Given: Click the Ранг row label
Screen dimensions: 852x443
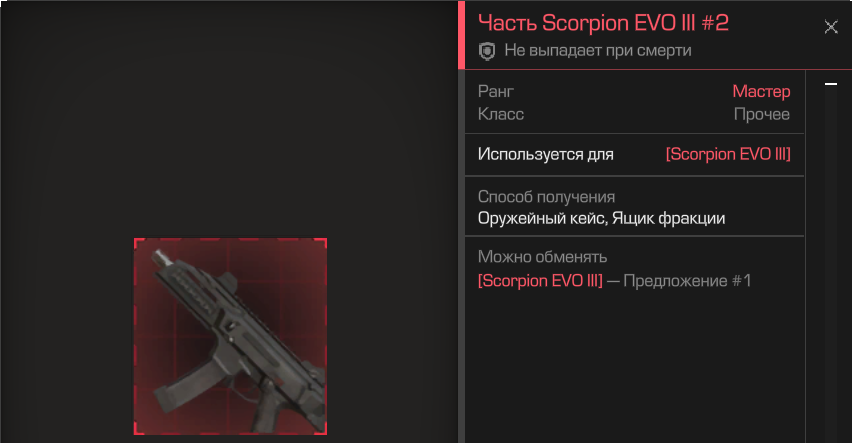Looking at the screenshot, I should pos(496,91).
